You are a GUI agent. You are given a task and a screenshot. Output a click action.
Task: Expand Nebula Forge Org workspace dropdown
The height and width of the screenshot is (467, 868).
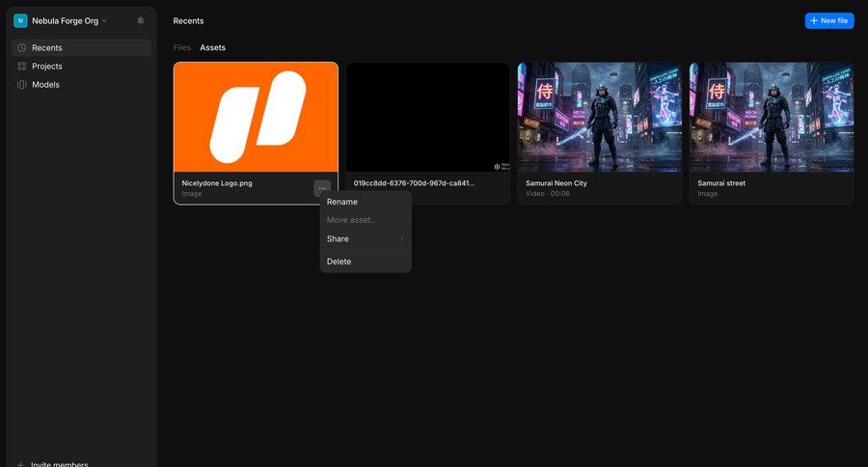pyautogui.click(x=104, y=20)
